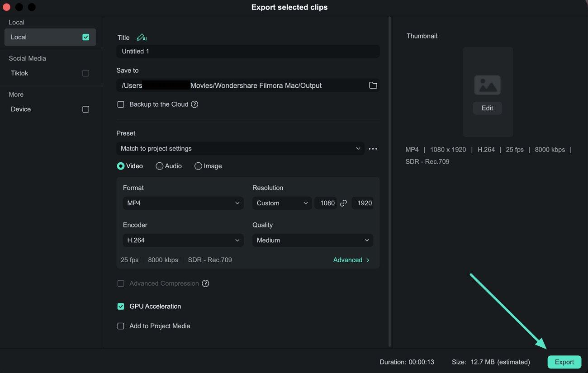The width and height of the screenshot is (588, 373).
Task: Check Add to Project Media
Action: (x=121, y=326)
